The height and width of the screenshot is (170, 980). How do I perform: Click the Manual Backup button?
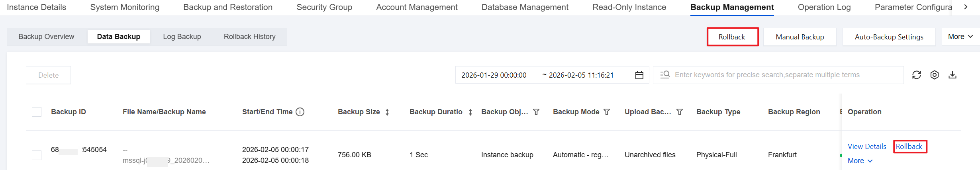click(800, 37)
